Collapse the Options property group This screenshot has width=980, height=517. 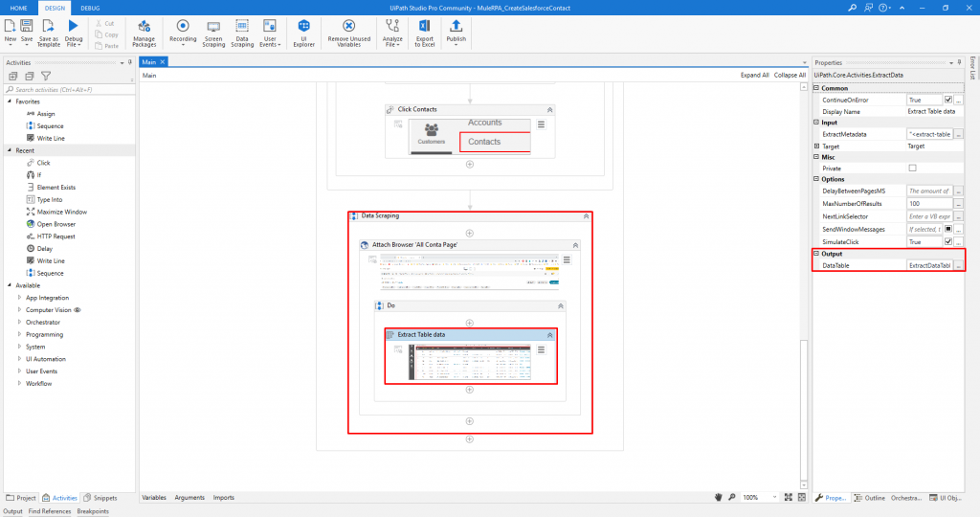coord(816,179)
